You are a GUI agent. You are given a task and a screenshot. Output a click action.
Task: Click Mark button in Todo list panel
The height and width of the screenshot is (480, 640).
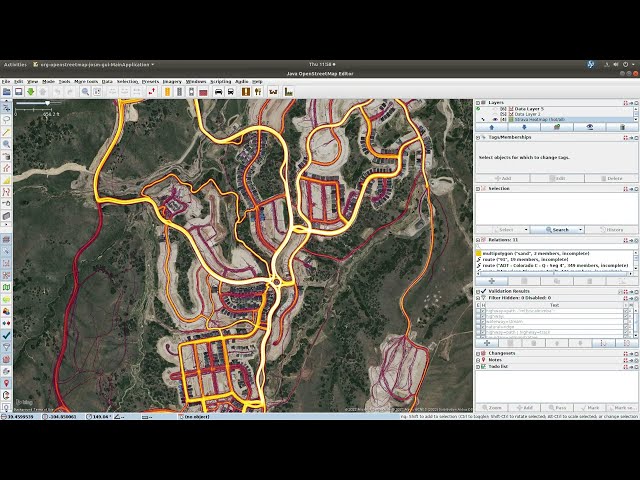click(589, 407)
